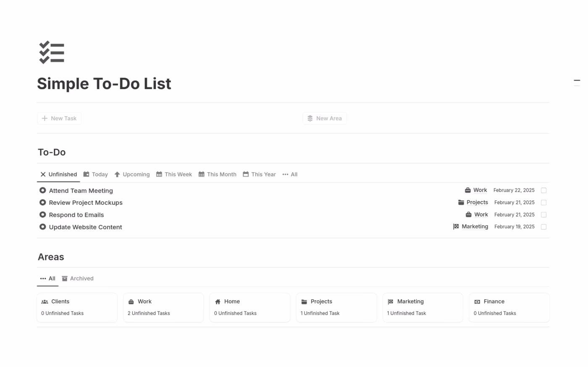588x367 pixels.
Task: Switch to the Today view tab
Action: tap(96, 174)
